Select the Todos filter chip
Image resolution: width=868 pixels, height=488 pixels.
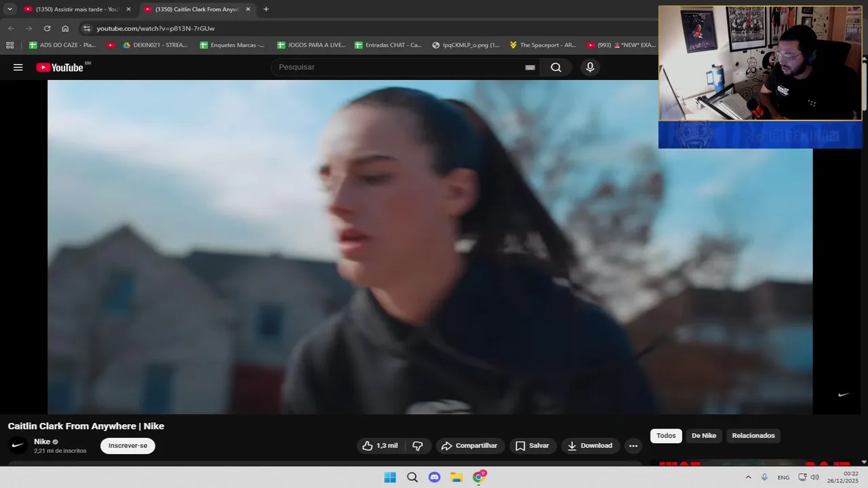coord(666,436)
